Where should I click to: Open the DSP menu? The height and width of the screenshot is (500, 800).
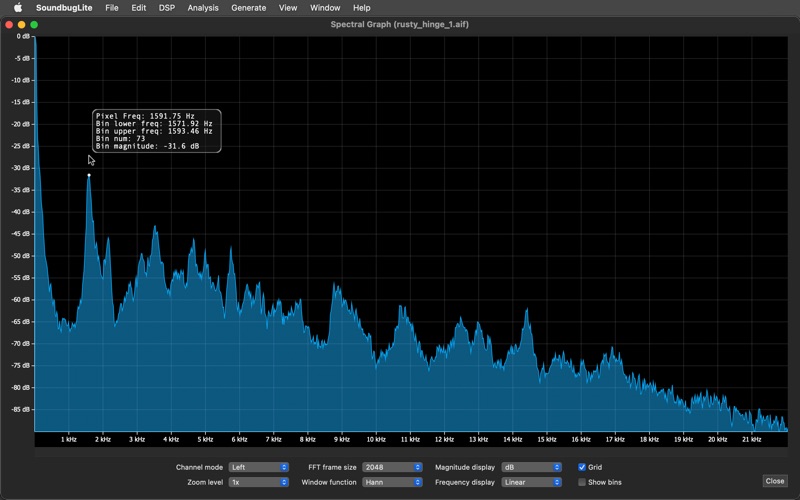coord(167,8)
